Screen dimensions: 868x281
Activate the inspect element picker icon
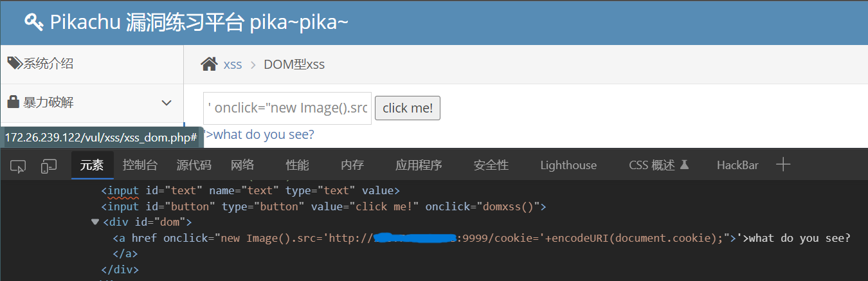[18, 166]
